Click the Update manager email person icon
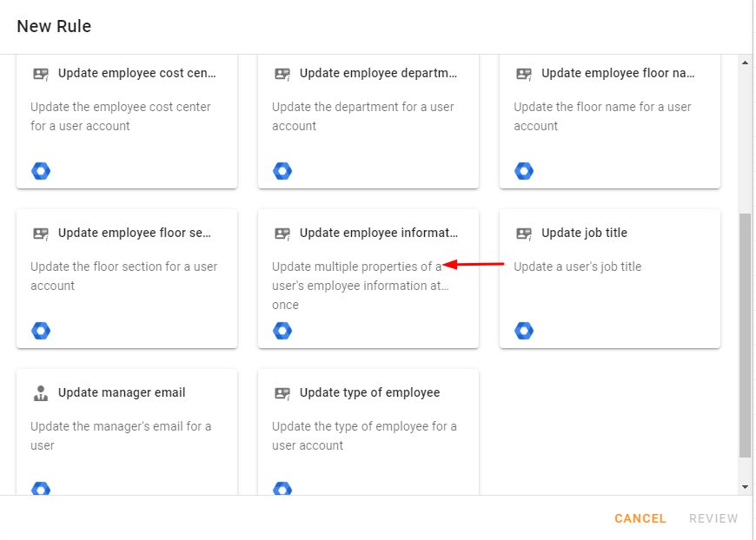The width and height of the screenshot is (756, 540). point(41,393)
